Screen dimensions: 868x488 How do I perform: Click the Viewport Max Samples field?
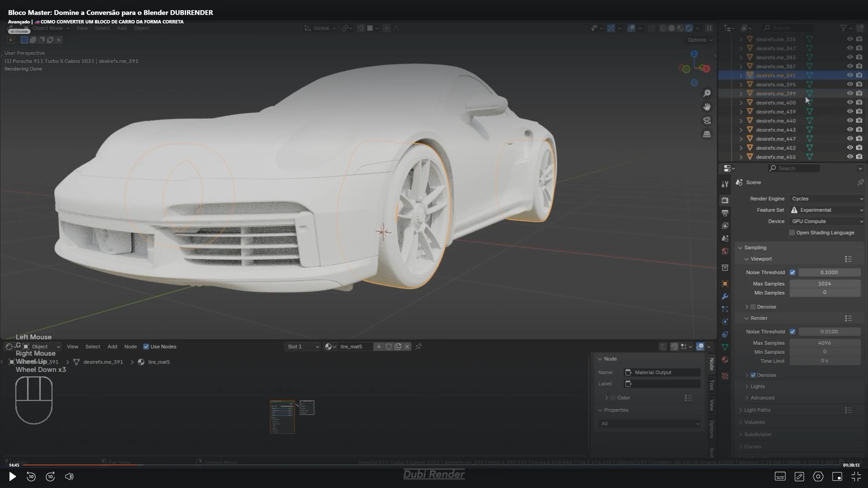coord(825,284)
